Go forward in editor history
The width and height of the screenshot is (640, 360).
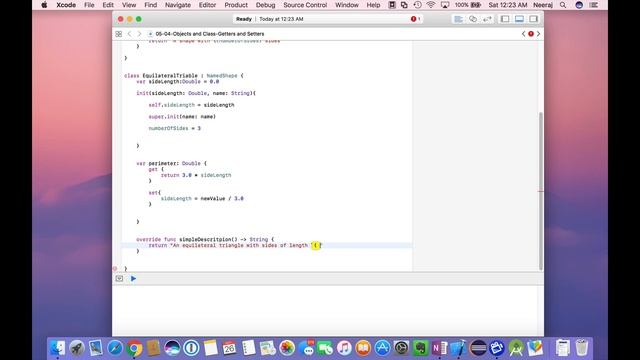click(139, 34)
